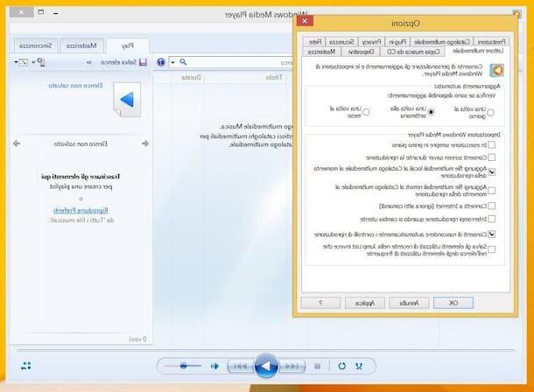Screen dimensions: 534x392
Task: Click the blue help icon beside the search box
Action: (161, 62)
